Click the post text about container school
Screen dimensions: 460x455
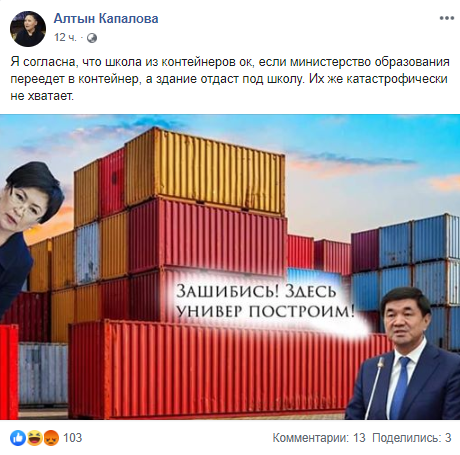click(x=230, y=79)
